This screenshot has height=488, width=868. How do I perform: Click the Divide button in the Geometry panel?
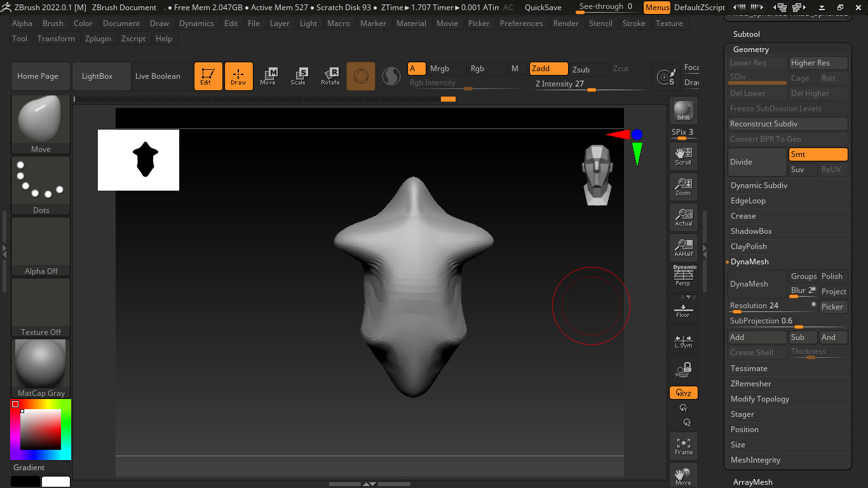click(x=756, y=161)
